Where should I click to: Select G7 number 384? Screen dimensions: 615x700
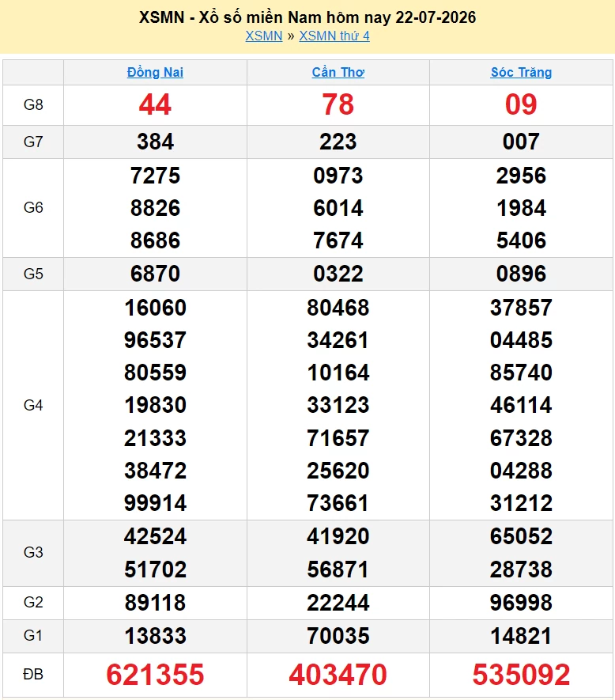(155, 142)
